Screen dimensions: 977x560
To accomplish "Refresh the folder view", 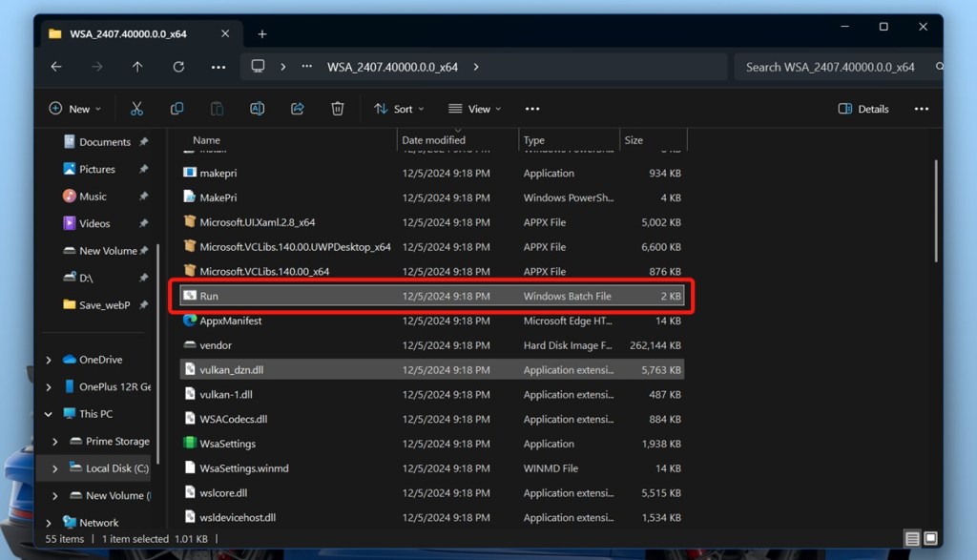I will (178, 66).
